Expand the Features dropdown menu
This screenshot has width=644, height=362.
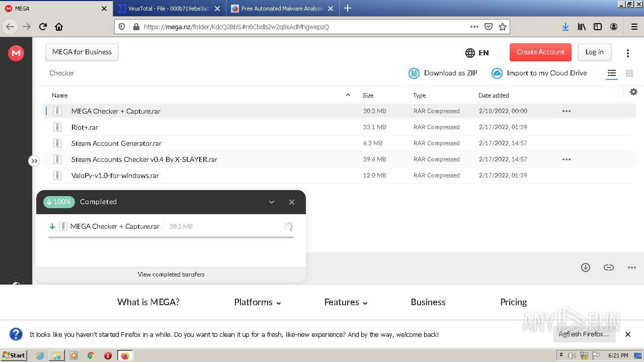point(346,302)
